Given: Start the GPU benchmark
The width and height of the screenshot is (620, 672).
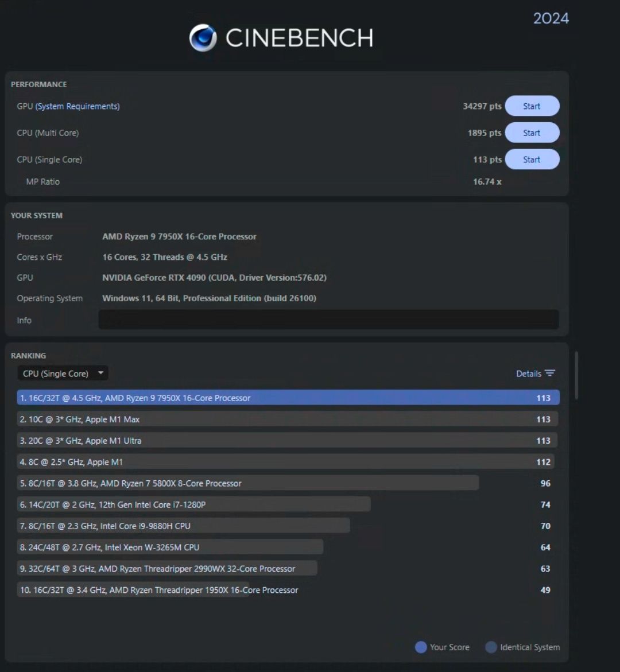Looking at the screenshot, I should click(x=532, y=106).
